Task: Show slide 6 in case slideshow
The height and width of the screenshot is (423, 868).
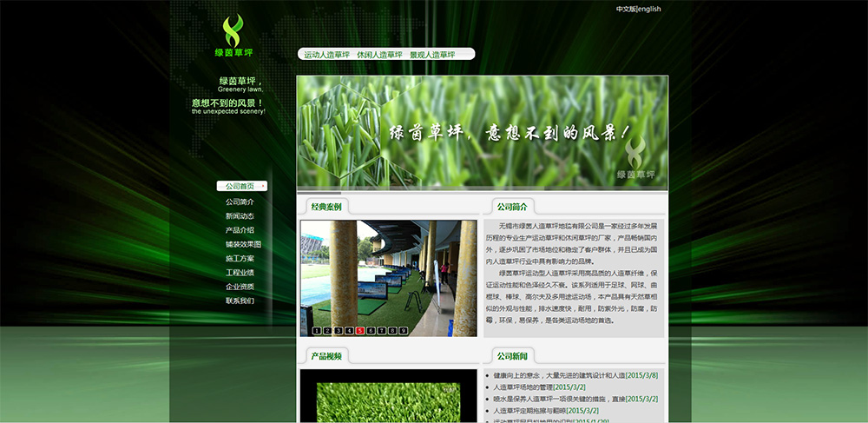Action: (x=371, y=331)
